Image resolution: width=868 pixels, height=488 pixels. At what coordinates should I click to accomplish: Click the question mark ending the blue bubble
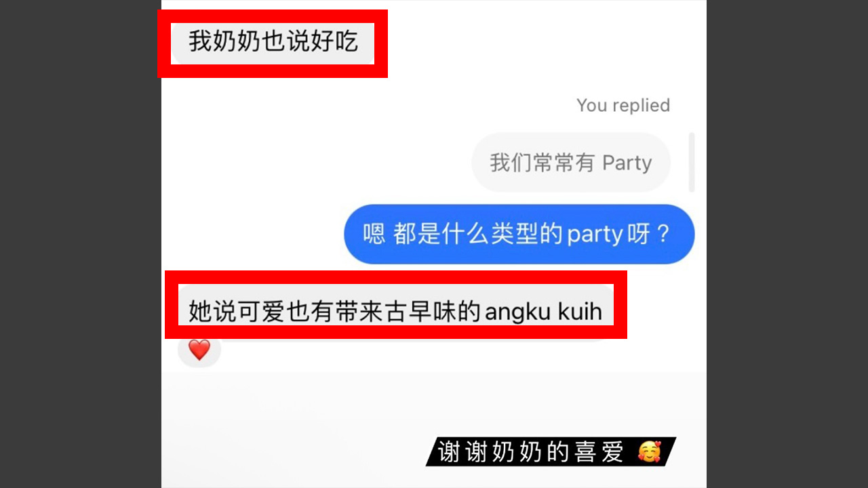(x=663, y=235)
